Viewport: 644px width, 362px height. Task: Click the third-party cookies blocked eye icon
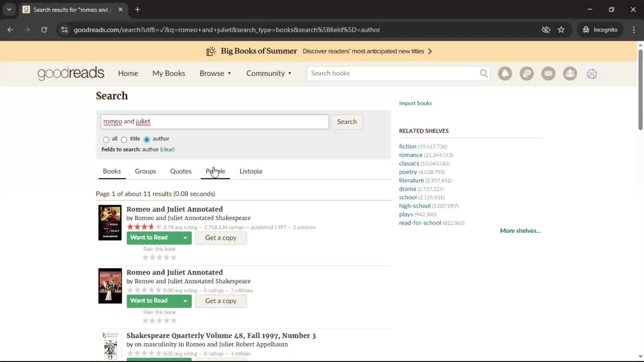point(546,30)
